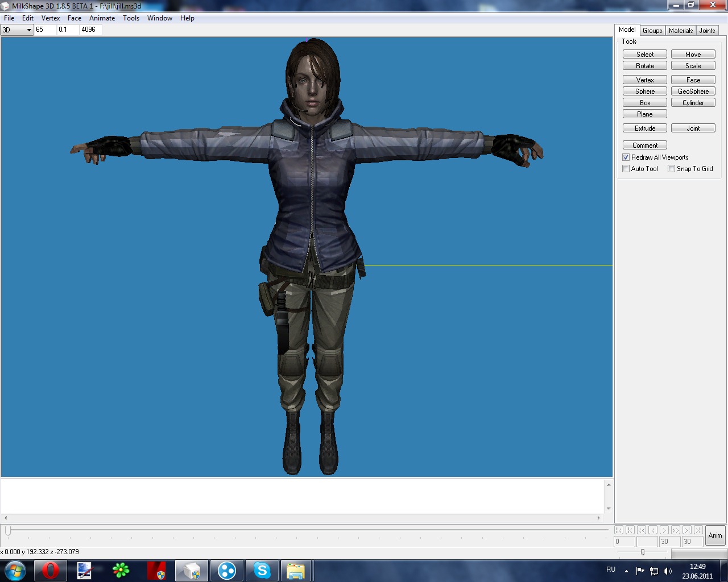Step forward one animation frame
728x582 pixels.
click(x=664, y=530)
